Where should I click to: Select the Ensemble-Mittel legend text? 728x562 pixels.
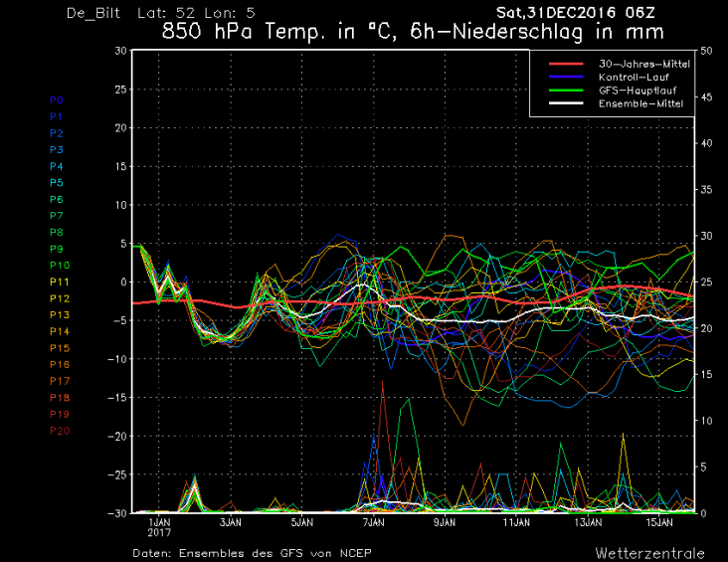[x=640, y=103]
